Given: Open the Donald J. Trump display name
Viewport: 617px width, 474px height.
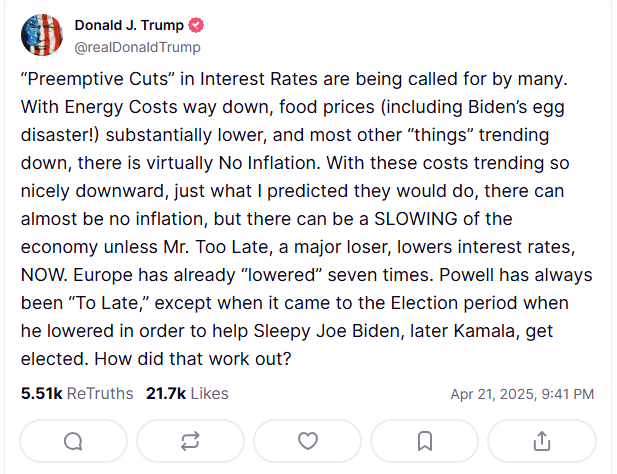Looking at the screenshot, I should 129,25.
